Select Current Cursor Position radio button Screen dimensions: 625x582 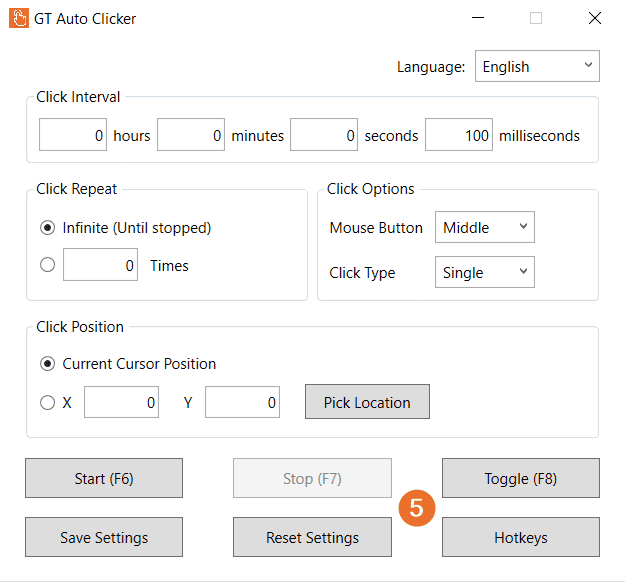pyautogui.click(x=47, y=364)
